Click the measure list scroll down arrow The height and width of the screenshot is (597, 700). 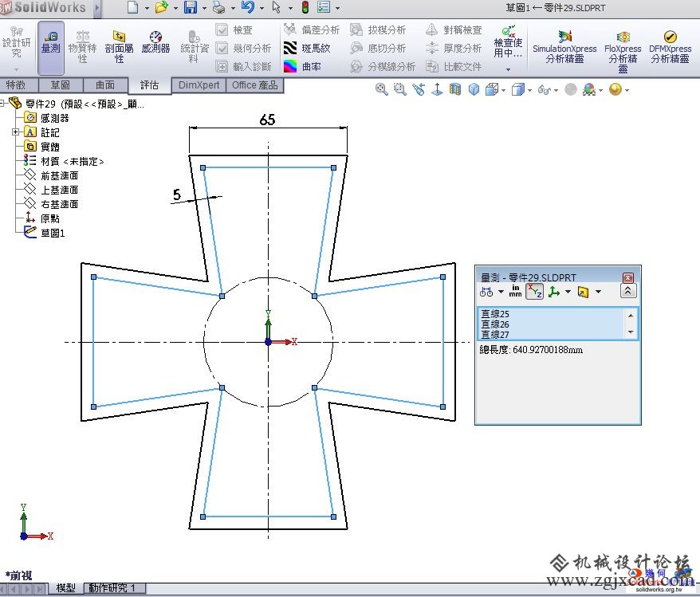pyautogui.click(x=631, y=332)
